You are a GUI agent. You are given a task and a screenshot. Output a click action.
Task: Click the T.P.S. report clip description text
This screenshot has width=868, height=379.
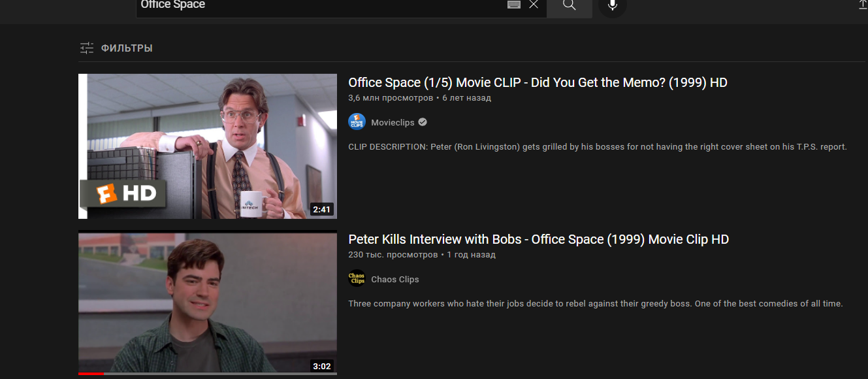(x=598, y=147)
